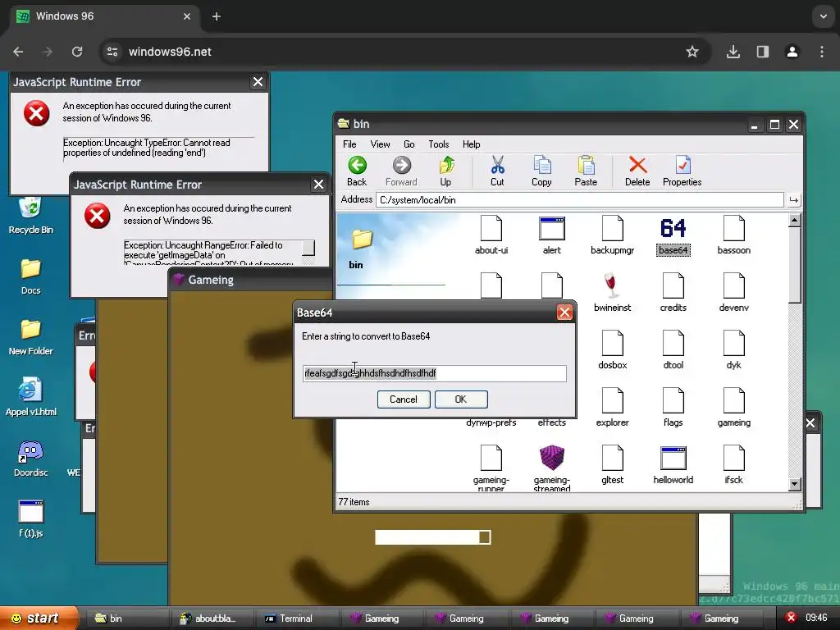Image resolution: width=840 pixels, height=630 pixels.
Task: Click Cancel in the Base64 dialog
Action: click(404, 399)
